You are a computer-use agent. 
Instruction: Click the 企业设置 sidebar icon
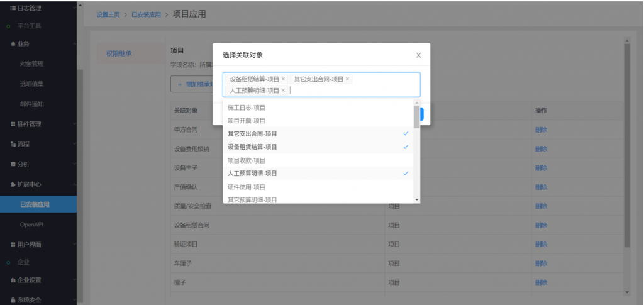point(13,280)
